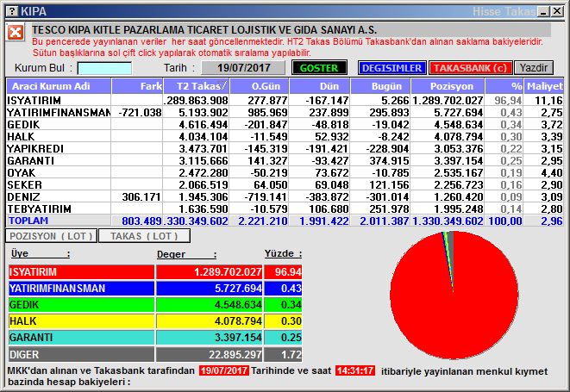This screenshot has height=392, width=570.
Task: Select the ISYATIRIM row in the table
Action: pyautogui.click(x=285, y=100)
